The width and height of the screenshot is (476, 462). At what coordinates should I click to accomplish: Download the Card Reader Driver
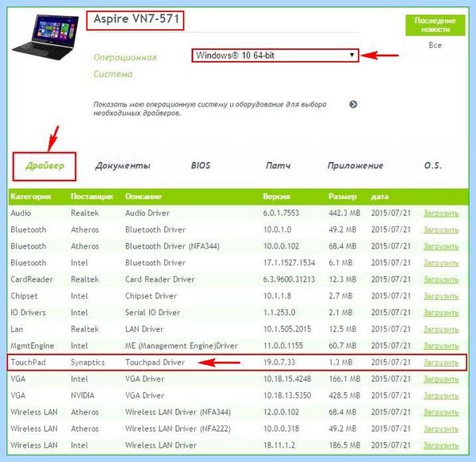(441, 279)
